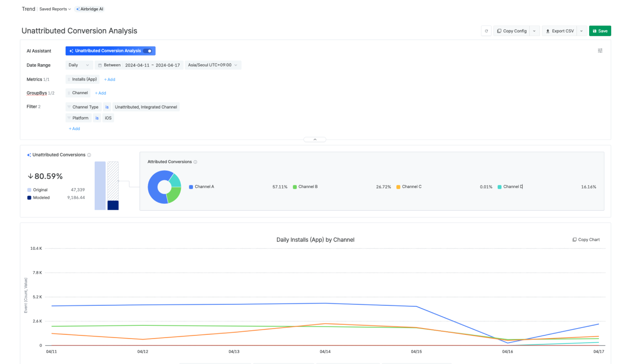Click the green Save button
Viewport: 637px width, 364px height.
[x=600, y=31]
